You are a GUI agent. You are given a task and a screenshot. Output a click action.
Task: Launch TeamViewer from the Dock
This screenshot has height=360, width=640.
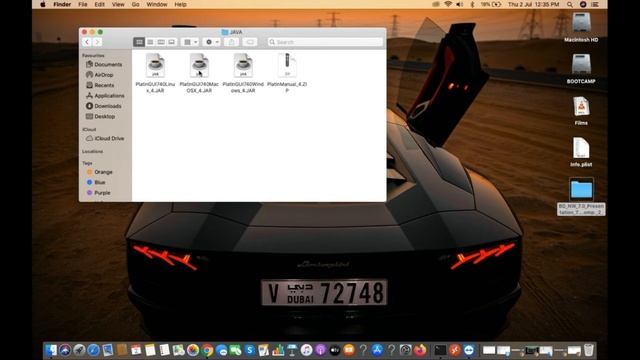[469, 350]
